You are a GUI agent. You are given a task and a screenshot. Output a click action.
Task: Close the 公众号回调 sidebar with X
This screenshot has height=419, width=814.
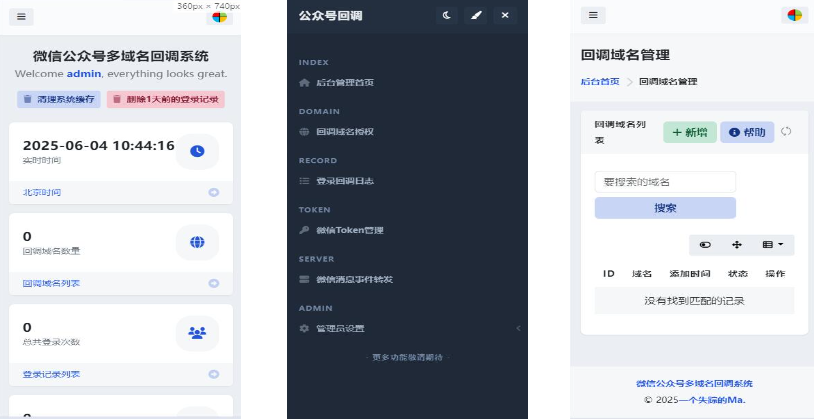coord(505,15)
